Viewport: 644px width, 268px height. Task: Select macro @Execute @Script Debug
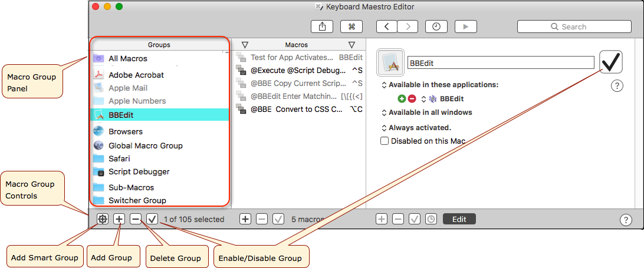click(x=299, y=71)
